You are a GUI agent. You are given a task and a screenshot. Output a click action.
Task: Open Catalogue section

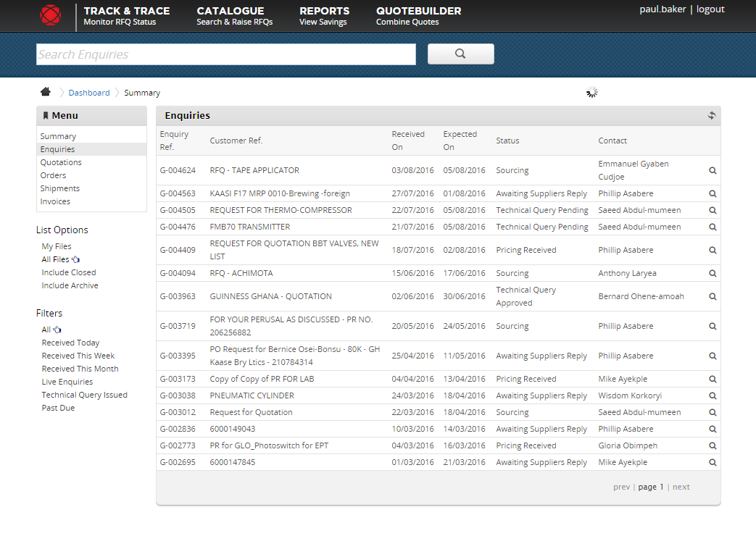pyautogui.click(x=234, y=16)
